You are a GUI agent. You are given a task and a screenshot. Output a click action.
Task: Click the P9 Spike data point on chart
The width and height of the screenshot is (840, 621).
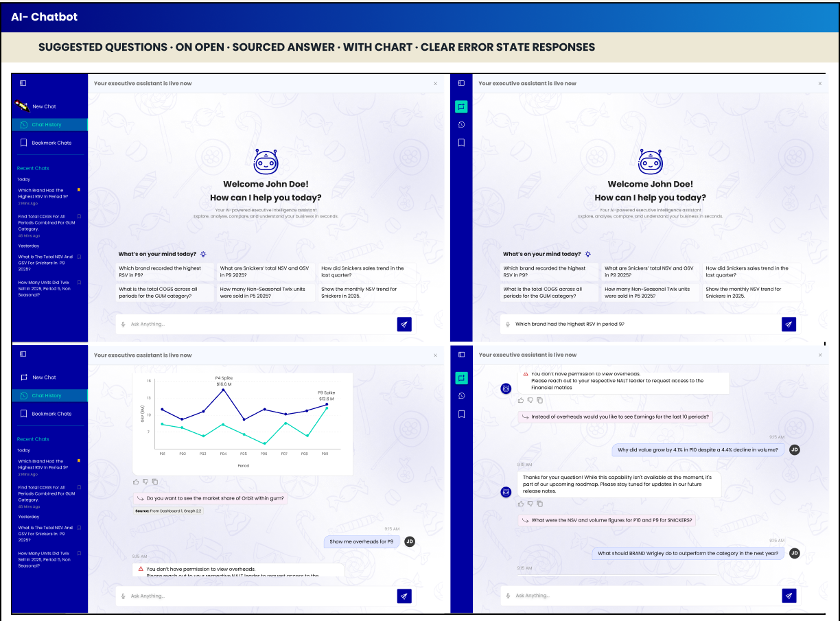click(x=327, y=404)
